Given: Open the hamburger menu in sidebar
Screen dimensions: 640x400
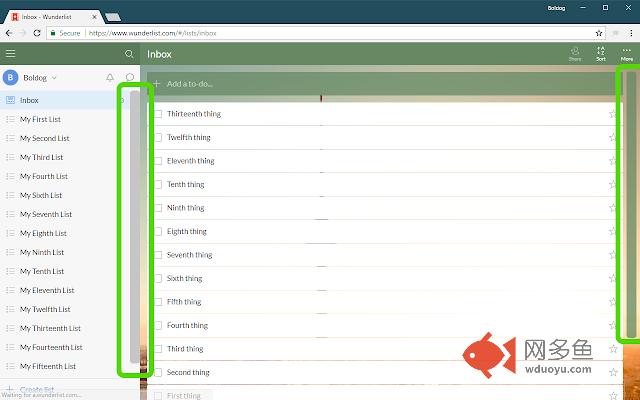Looking at the screenshot, I should (10, 53).
